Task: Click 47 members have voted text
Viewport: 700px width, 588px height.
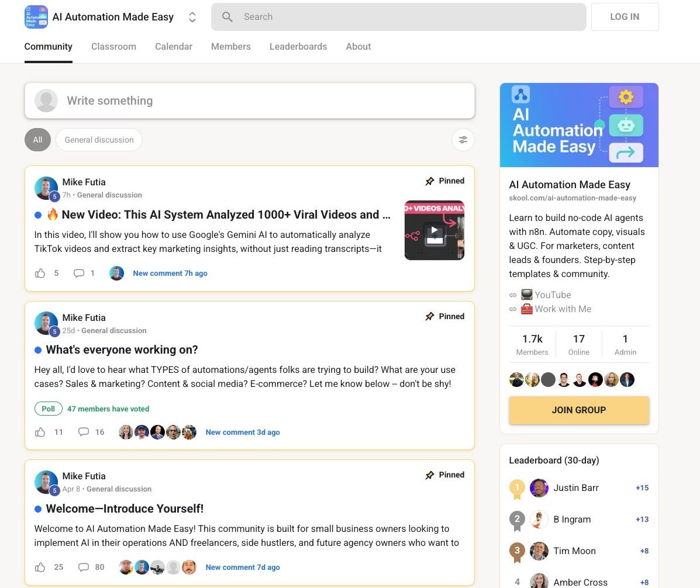Action: (108, 409)
